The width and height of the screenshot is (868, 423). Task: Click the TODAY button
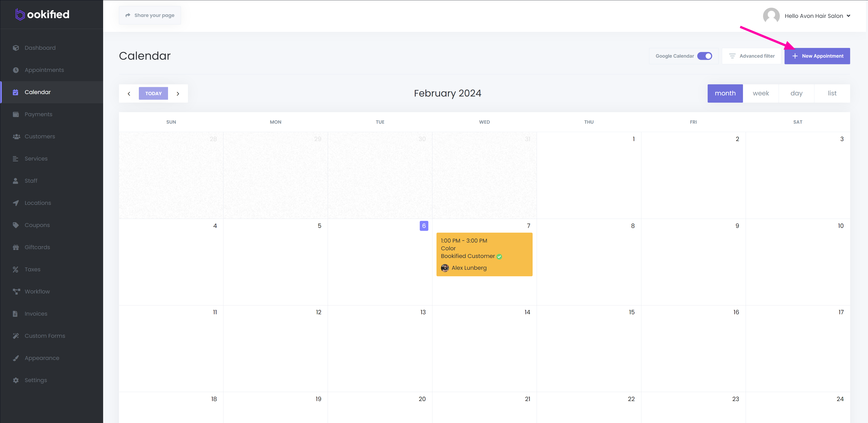pos(153,94)
